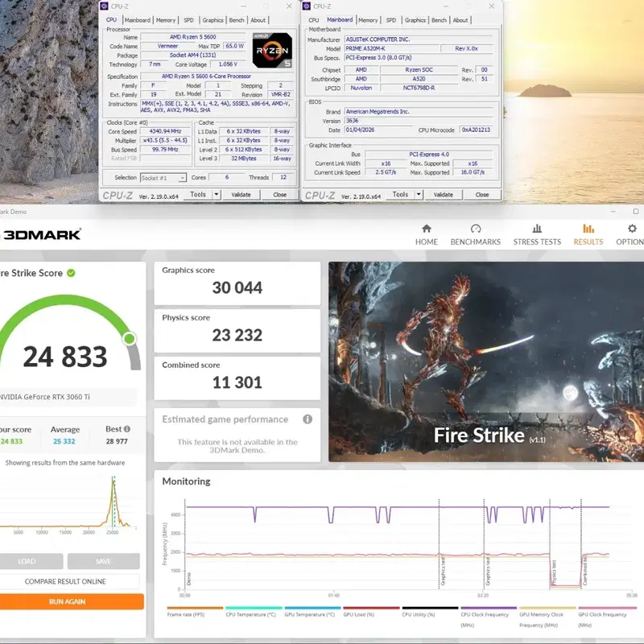Click the 3DMARK logo

41,234
